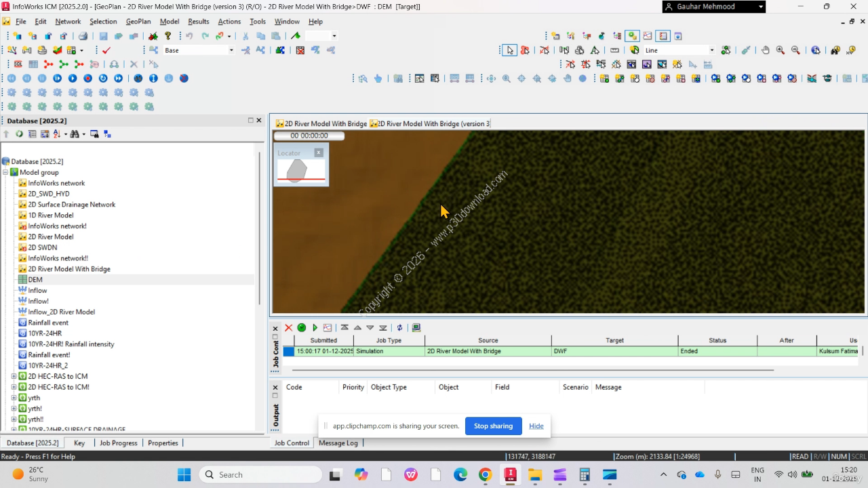Activate the pan hand tool
The width and height of the screenshot is (868, 488).
click(766, 50)
